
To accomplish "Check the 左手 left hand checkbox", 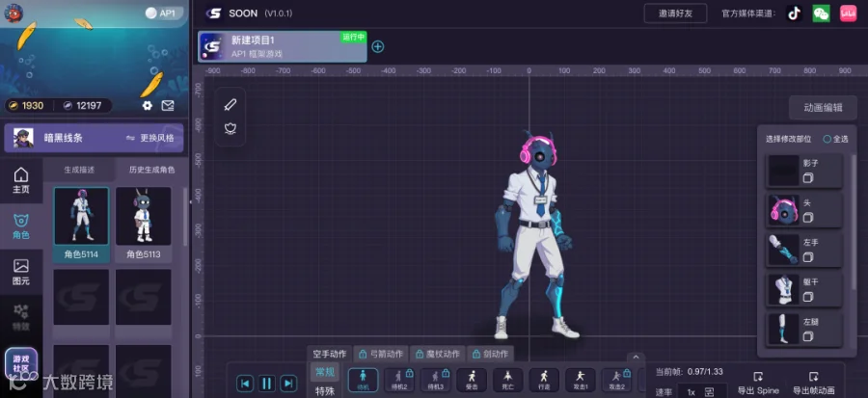I will [807, 257].
